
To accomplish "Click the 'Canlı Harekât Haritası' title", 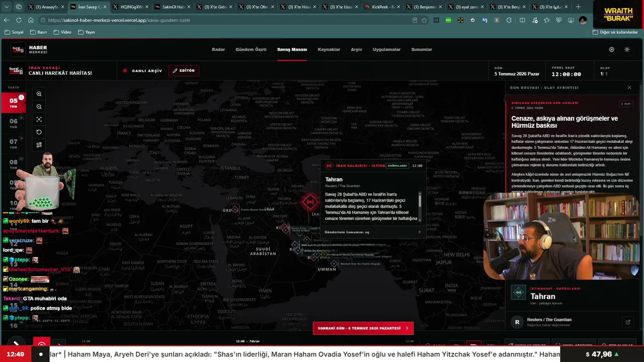I will [60, 73].
